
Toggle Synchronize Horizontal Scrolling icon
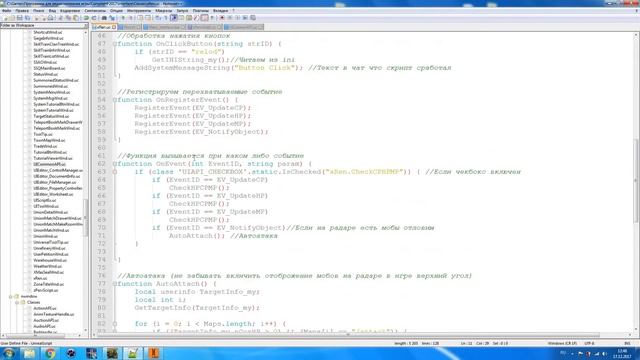[x=147, y=18]
